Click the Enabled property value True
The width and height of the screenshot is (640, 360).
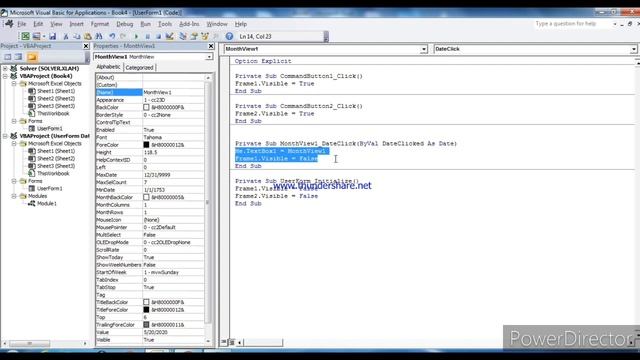(173, 130)
